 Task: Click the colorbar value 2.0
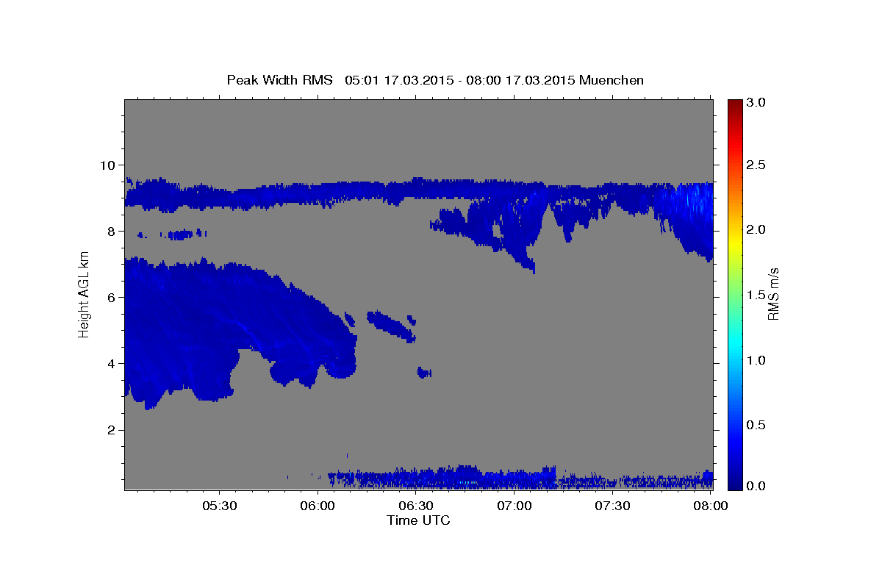click(x=757, y=230)
